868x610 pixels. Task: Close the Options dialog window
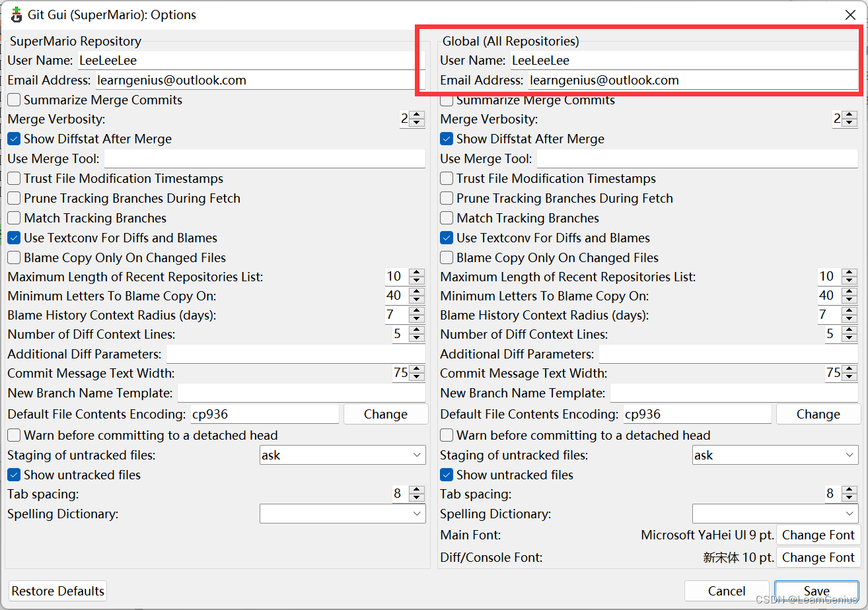coord(850,15)
